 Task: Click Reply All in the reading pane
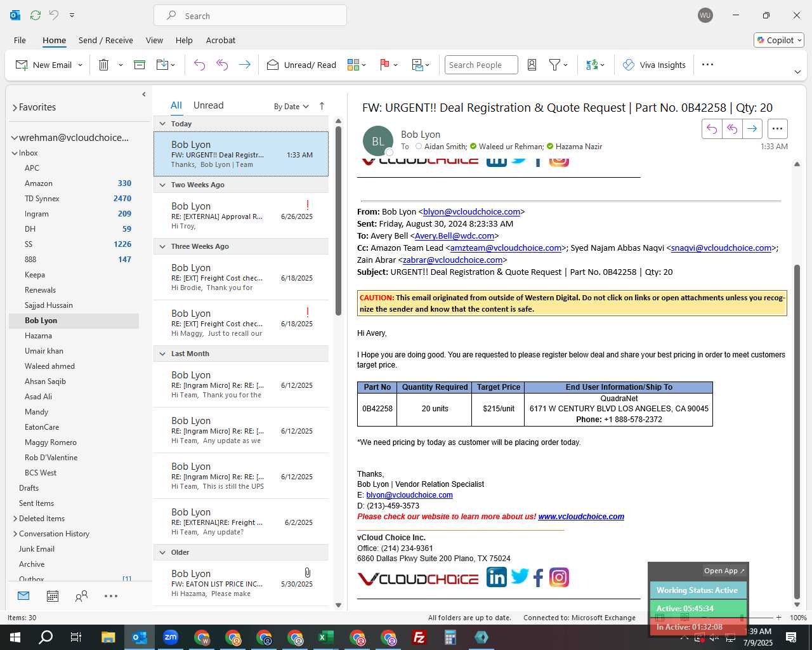(x=732, y=129)
